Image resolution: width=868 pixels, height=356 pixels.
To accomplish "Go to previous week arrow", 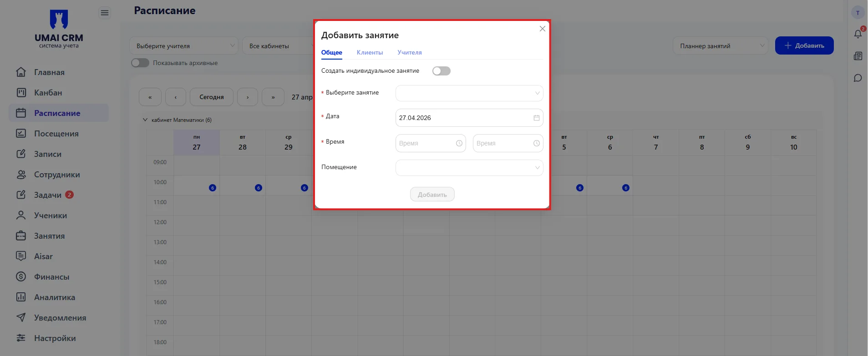I will click(176, 97).
